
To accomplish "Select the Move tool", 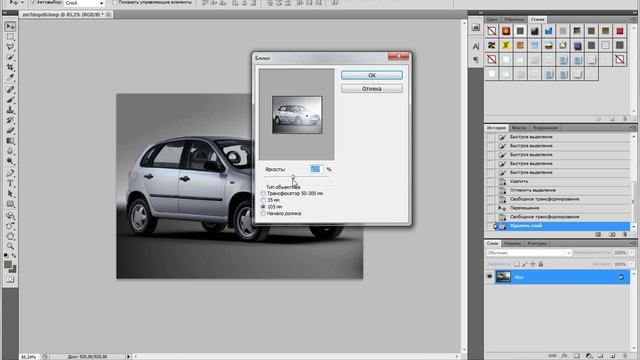I will 10,27.
